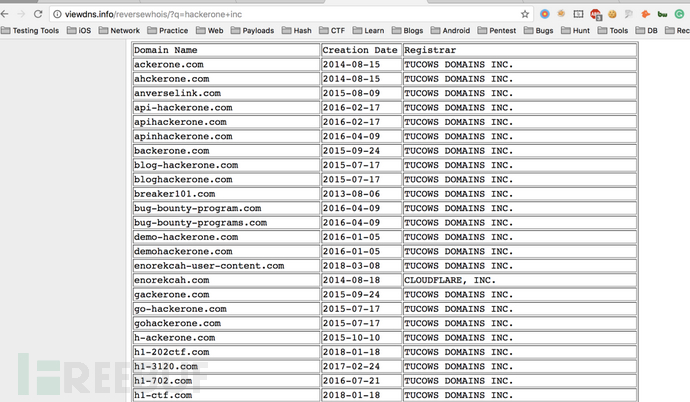690x402 pixels.
Task: Select the bloghackerone.com domain cell
Action: 226,179
